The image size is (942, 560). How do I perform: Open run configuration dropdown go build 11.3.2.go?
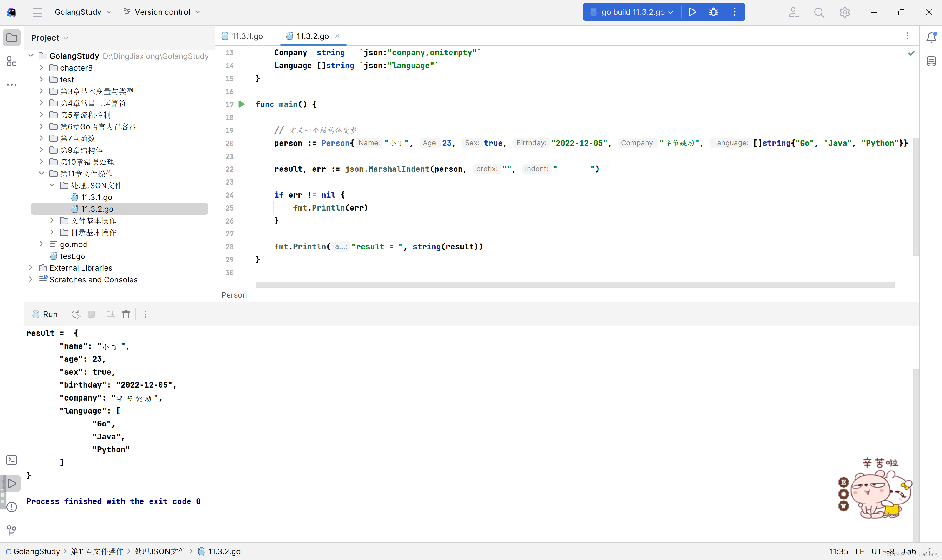coord(632,12)
